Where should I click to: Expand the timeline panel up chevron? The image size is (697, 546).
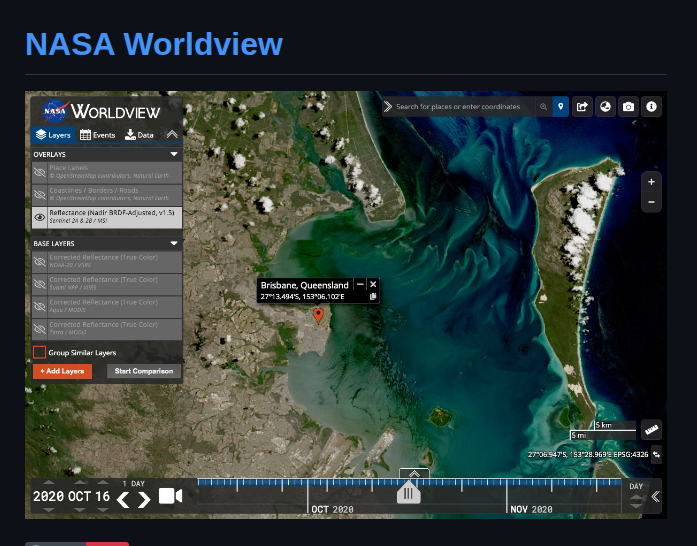tap(414, 474)
